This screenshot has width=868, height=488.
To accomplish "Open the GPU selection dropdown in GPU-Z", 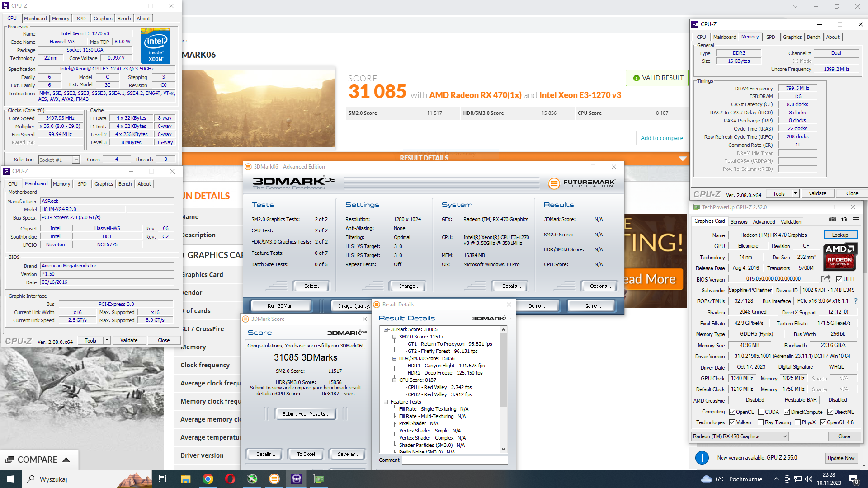I will [x=740, y=436].
